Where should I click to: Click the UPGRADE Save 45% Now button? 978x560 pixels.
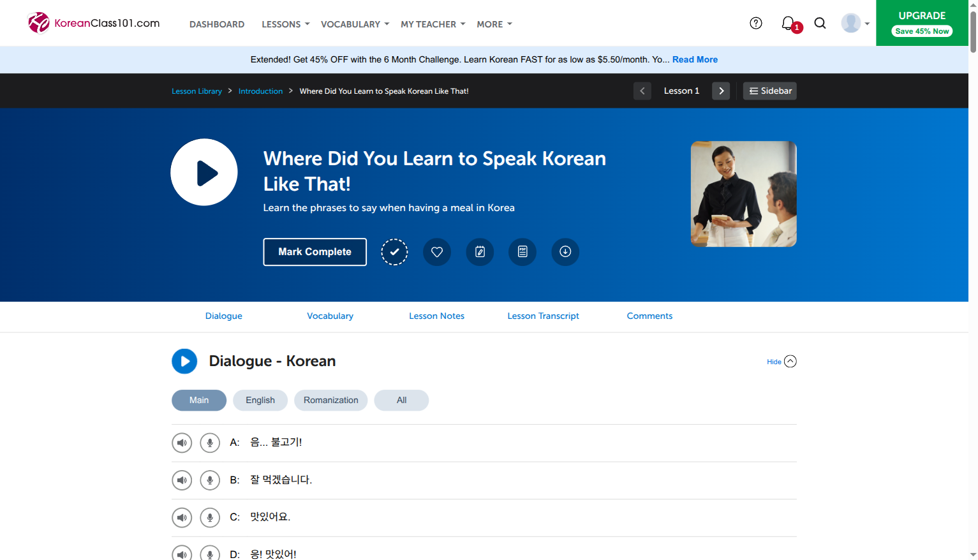(x=922, y=23)
